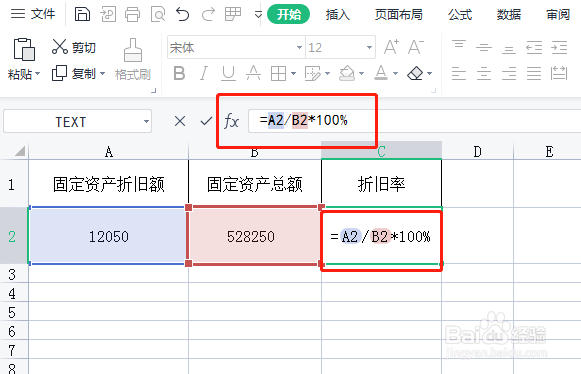Screen dimensions: 581x374
Task: Toggle strikethrough A formatting
Action: [253, 73]
